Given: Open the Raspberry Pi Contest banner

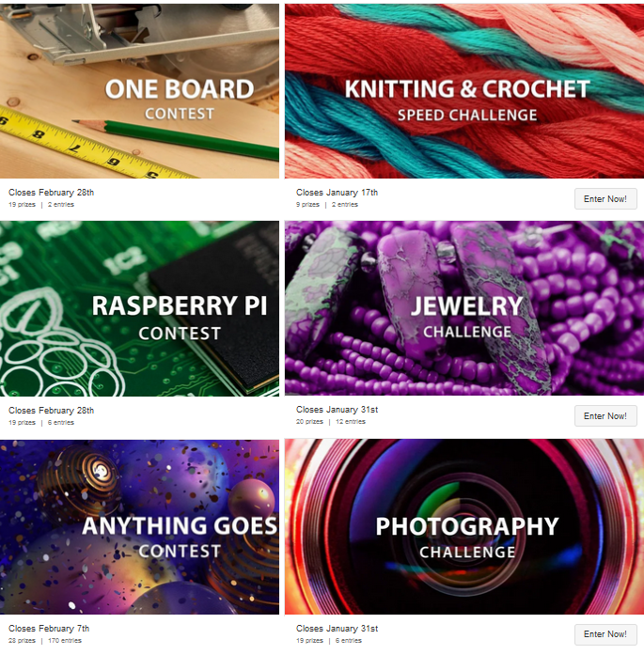Looking at the screenshot, I should (x=139, y=308).
